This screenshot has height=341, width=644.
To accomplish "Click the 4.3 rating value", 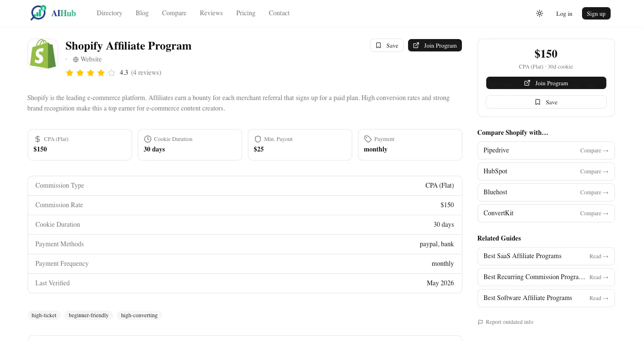I will tap(124, 73).
